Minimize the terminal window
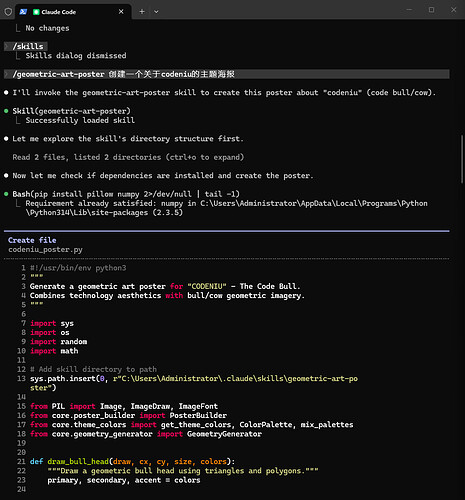The height and width of the screenshot is (500, 465). 409,10
